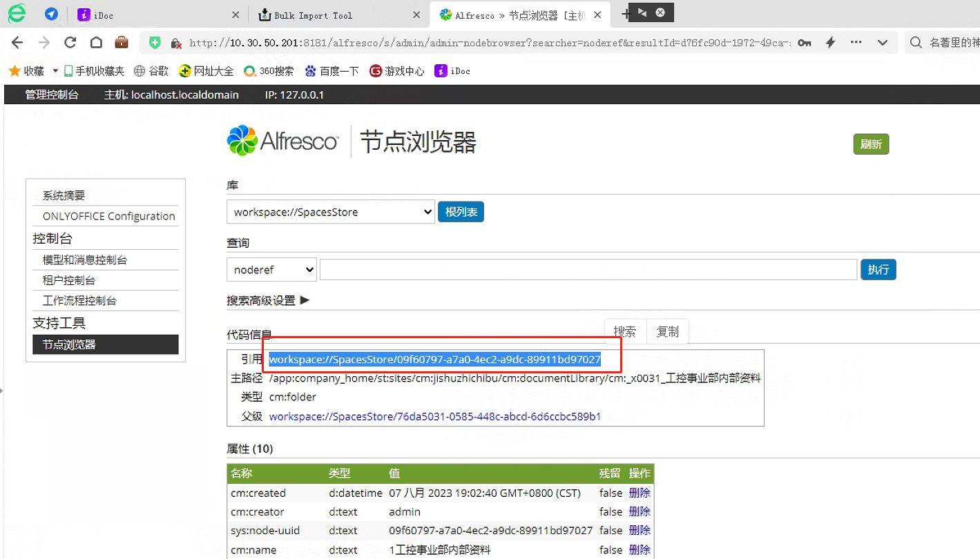Open the parent node workspace link

434,416
